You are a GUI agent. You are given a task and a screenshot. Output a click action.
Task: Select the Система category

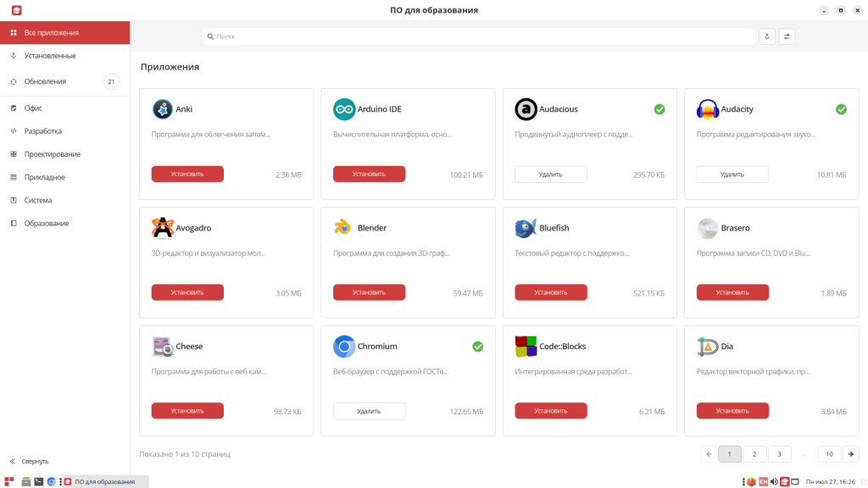(64, 200)
